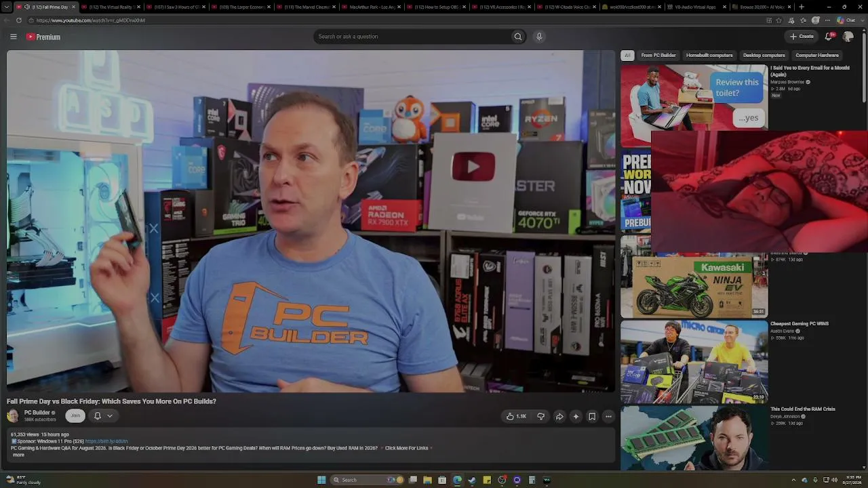The image size is (868, 488).
Task: Select the 'All' filter chip
Action: (627, 56)
